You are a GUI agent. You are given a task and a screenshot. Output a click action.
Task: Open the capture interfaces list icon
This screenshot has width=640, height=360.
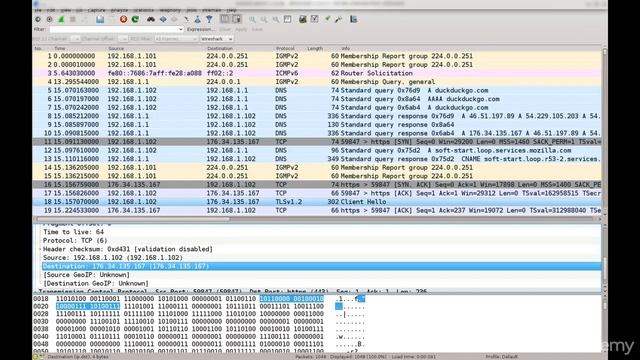point(38,19)
